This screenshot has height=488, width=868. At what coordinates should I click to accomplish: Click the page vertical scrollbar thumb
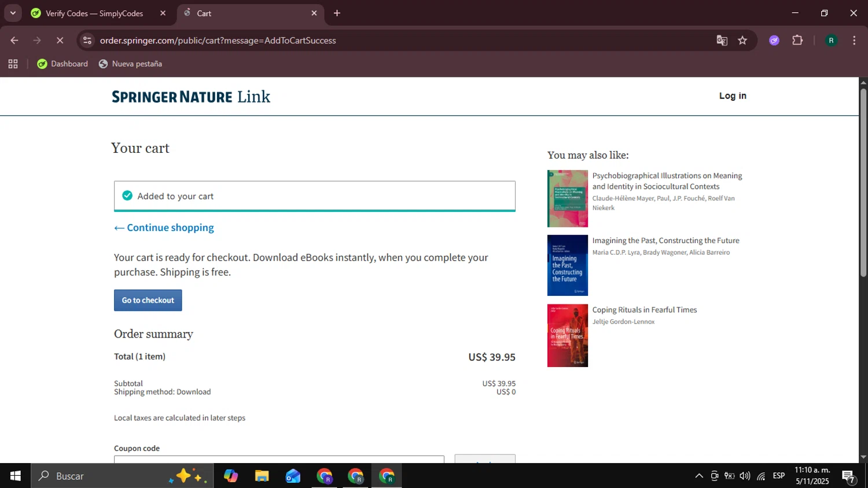tap(863, 182)
